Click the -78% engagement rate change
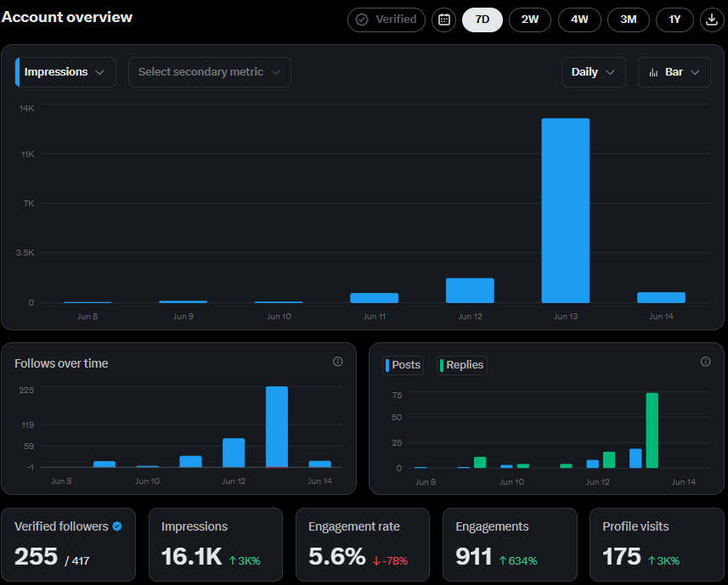The image size is (728, 585). point(390,561)
